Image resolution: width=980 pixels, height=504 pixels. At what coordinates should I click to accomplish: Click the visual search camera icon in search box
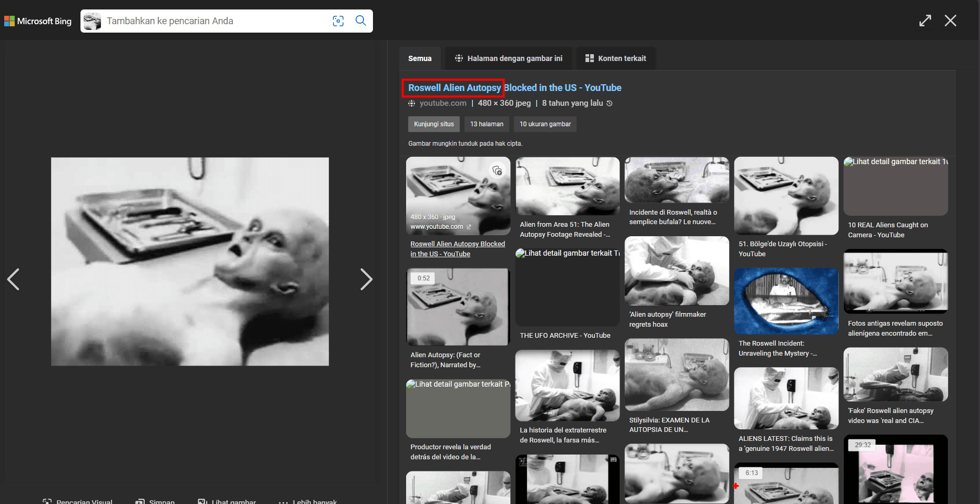(x=338, y=21)
